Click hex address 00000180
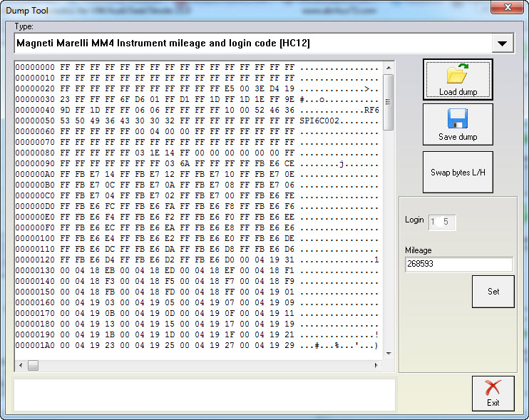Screen dimensions: 529x420 [35, 324]
